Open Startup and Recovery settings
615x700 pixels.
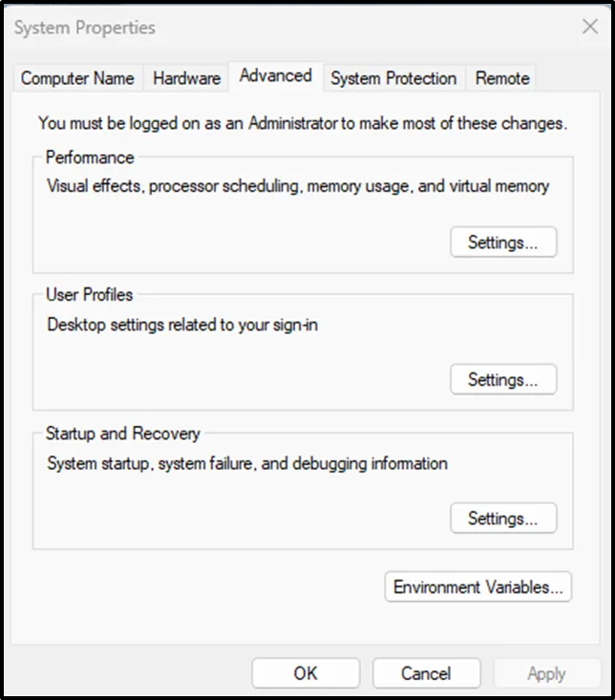[x=502, y=519]
